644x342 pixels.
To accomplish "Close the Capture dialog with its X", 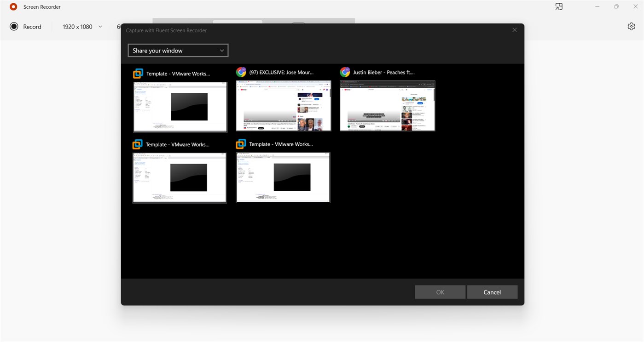I will (x=514, y=29).
